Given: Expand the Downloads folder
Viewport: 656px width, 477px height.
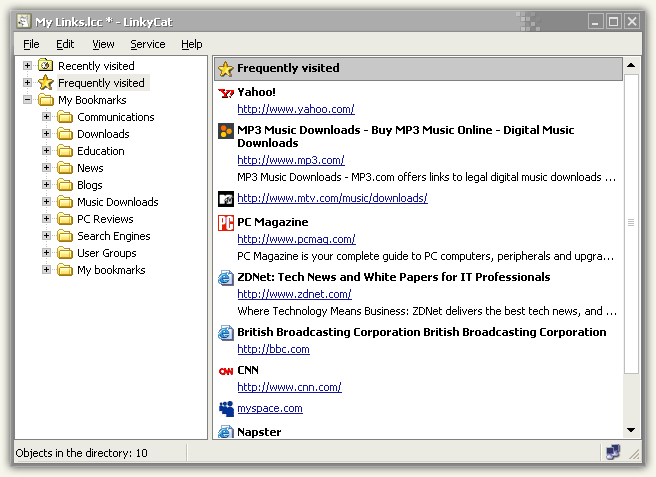Looking at the screenshot, I should point(46,134).
